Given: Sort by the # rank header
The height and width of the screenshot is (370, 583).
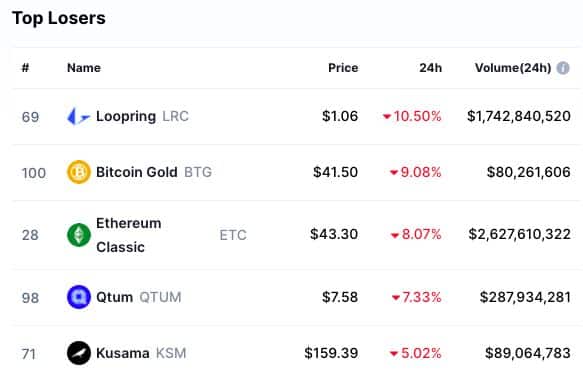Looking at the screenshot, I should (25, 68).
